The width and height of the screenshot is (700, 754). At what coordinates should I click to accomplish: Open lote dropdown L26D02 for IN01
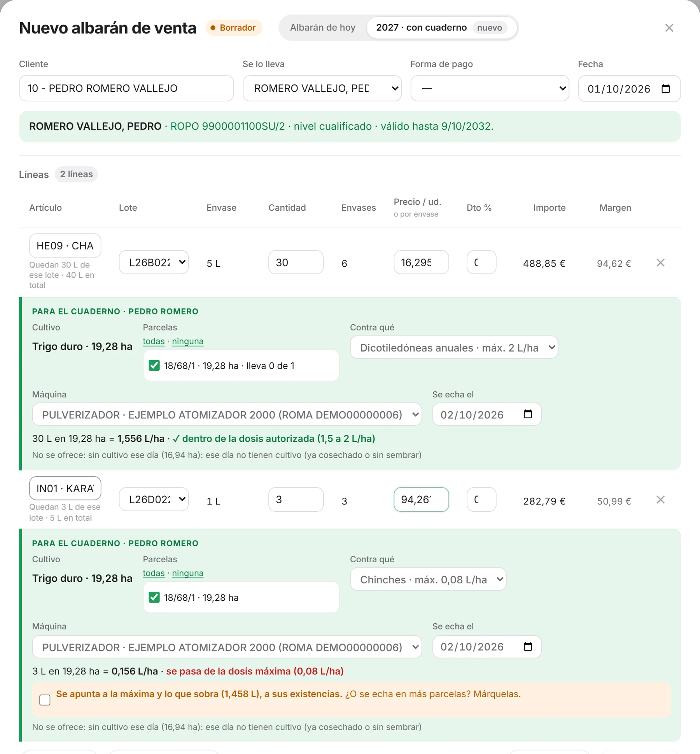tap(154, 499)
